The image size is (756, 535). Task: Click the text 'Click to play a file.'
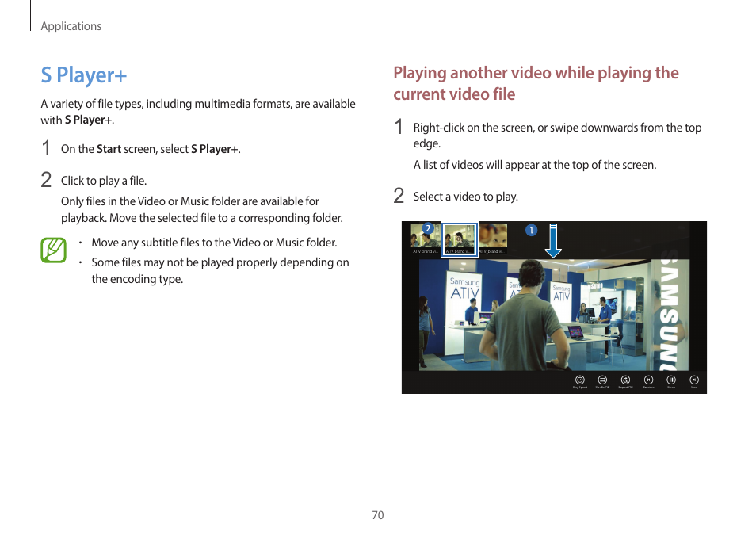(x=104, y=181)
